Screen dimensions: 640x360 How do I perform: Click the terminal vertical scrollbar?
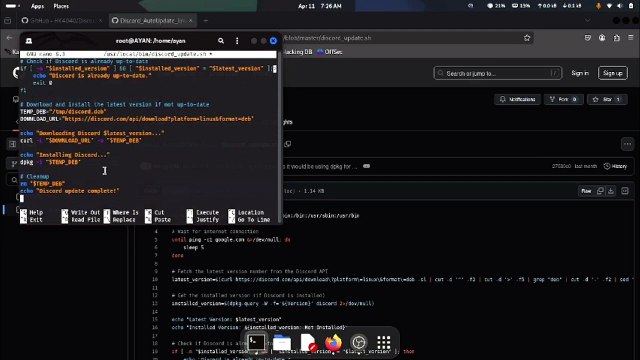click(280, 137)
